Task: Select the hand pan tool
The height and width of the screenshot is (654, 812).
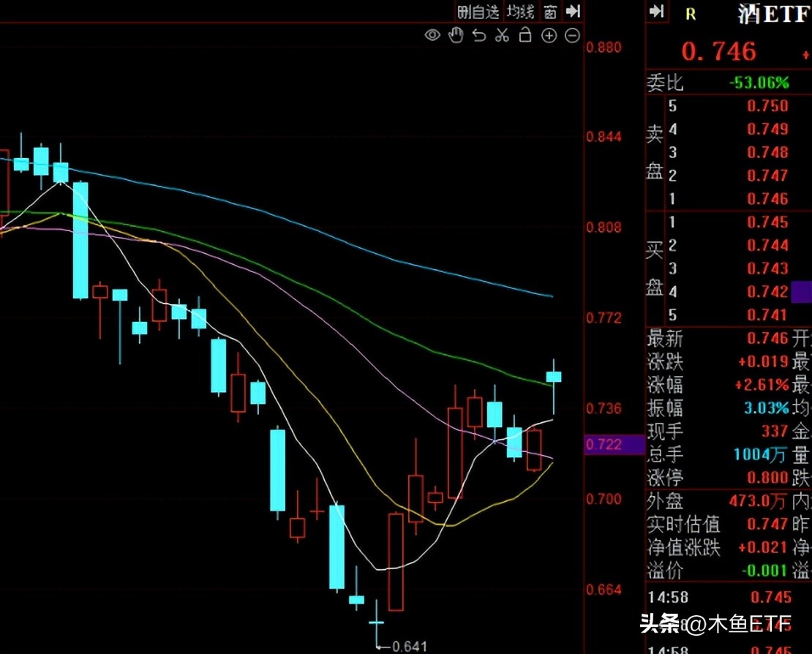Action: click(456, 35)
